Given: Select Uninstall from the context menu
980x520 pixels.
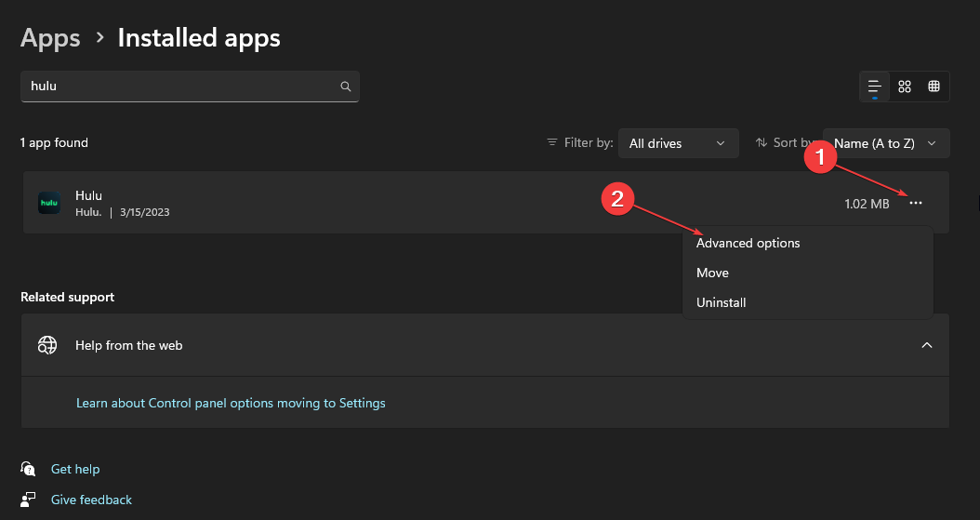Looking at the screenshot, I should tap(721, 302).
